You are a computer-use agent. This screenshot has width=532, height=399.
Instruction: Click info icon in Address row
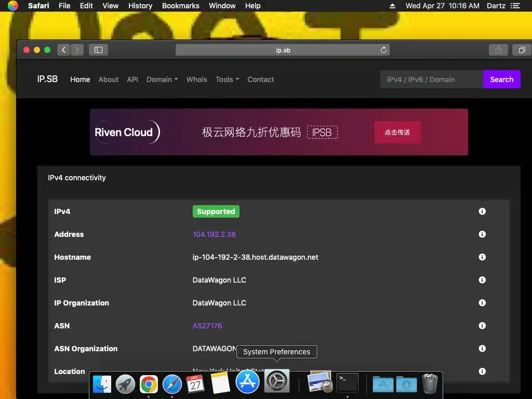pyautogui.click(x=482, y=234)
